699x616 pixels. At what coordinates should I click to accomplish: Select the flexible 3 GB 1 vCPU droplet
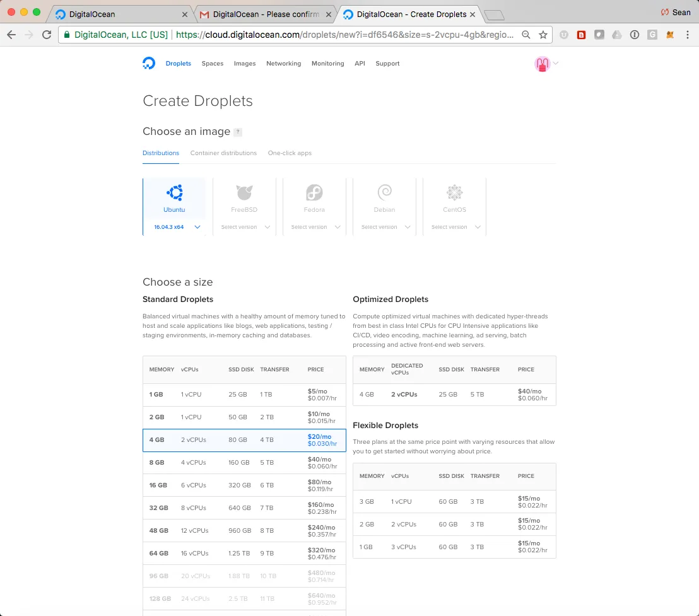pyautogui.click(x=454, y=501)
